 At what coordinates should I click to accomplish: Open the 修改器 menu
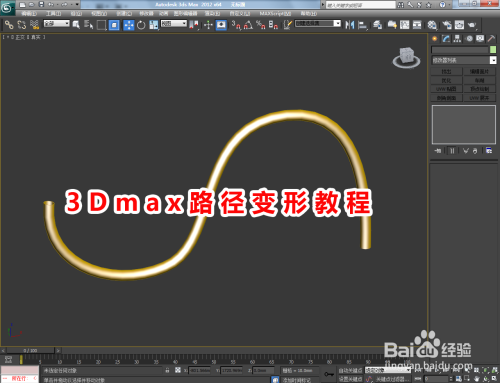click(x=146, y=14)
